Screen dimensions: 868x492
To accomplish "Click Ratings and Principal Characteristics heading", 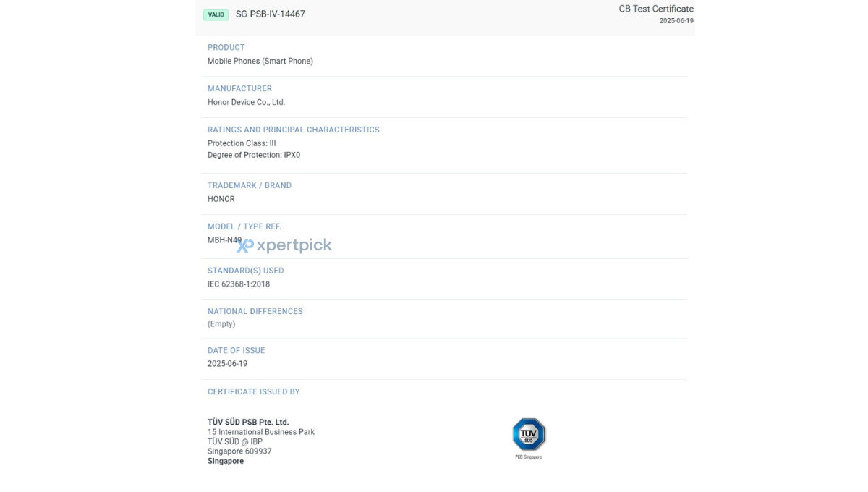I will (x=294, y=130).
